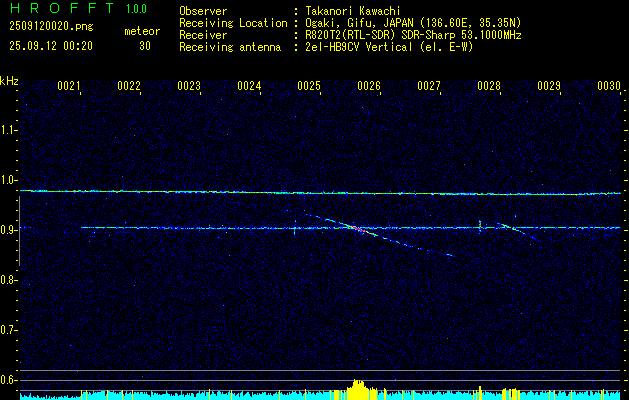The width and height of the screenshot is (629, 400).
Task: Click the 0029 time marker
Action: click(549, 86)
